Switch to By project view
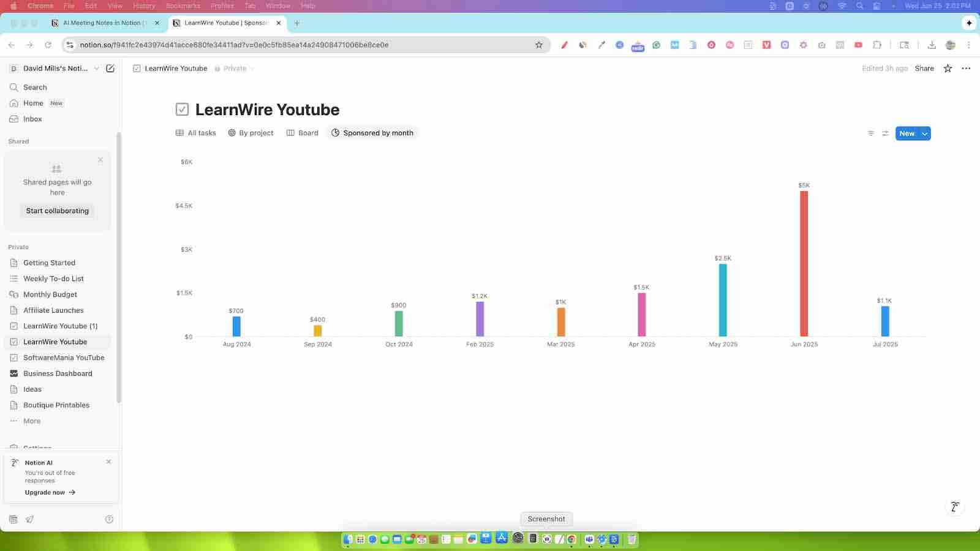This screenshot has height=551, width=980. (251, 133)
